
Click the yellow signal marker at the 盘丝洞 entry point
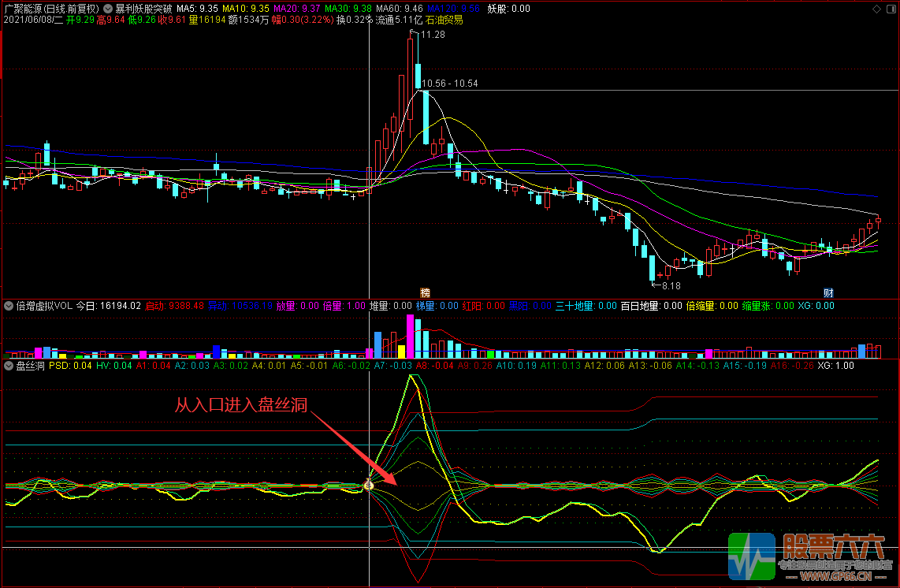point(369,486)
